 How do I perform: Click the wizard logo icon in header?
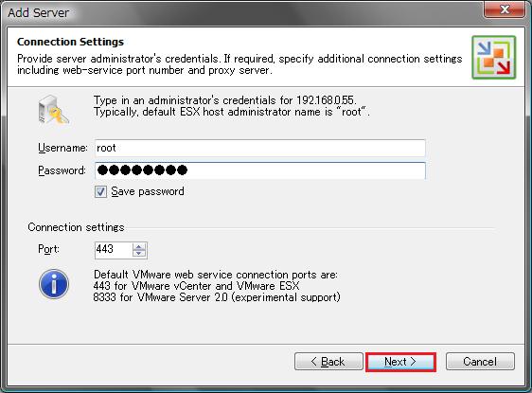(x=493, y=58)
